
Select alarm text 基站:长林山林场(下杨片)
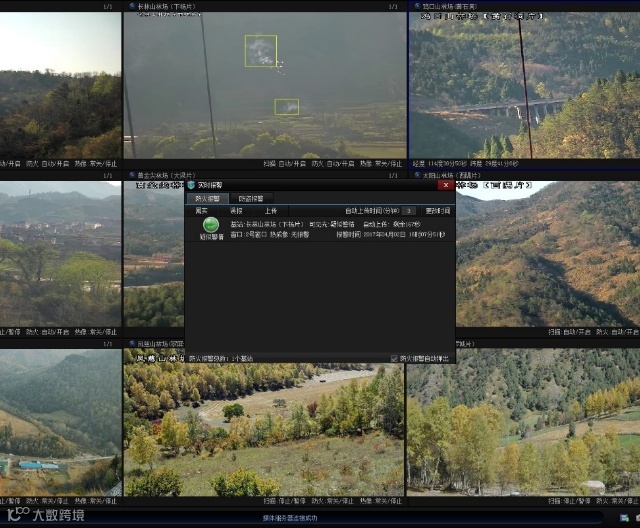pos(267,224)
